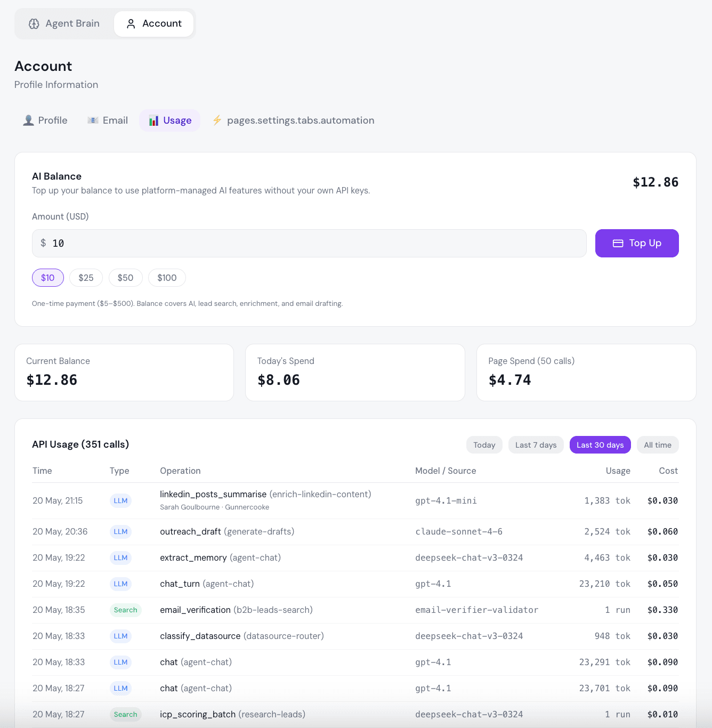Click the brain icon in Agent Brain tab
Image resolution: width=712 pixels, height=728 pixels.
click(x=34, y=24)
